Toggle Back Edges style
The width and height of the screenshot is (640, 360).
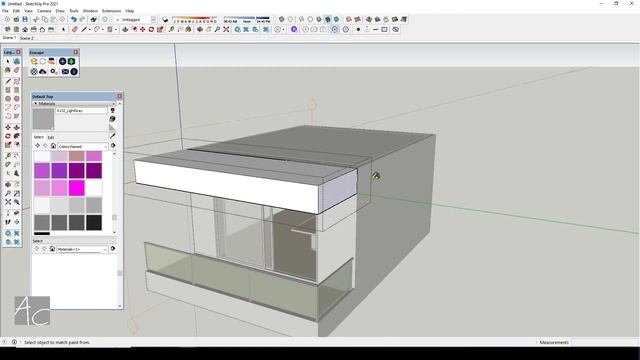coord(290,19)
